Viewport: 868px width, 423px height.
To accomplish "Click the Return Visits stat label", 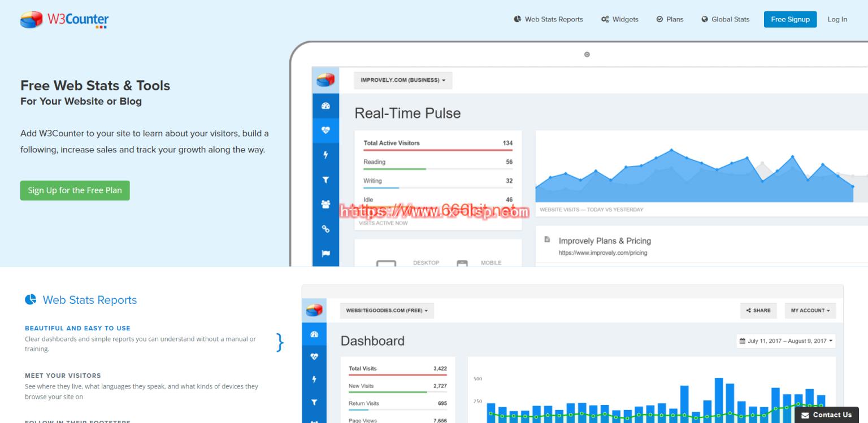I will (x=364, y=404).
